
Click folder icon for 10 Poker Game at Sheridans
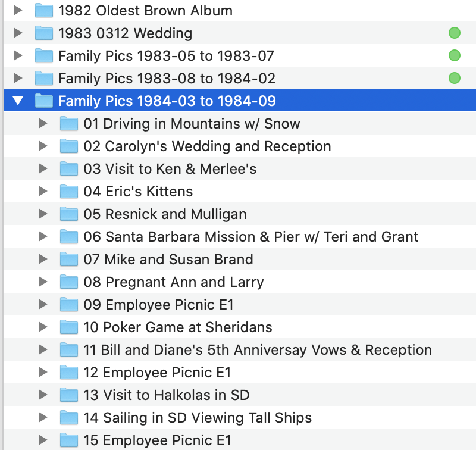coord(69,327)
